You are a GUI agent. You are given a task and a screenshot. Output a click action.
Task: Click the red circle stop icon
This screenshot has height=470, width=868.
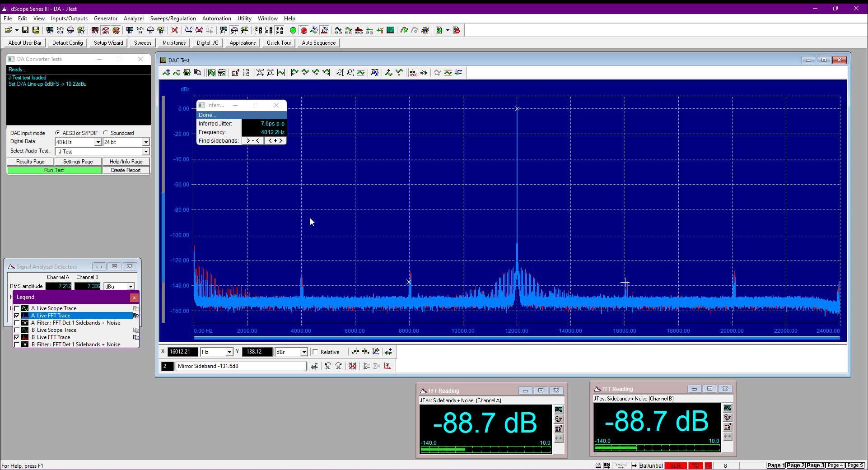pos(303,30)
